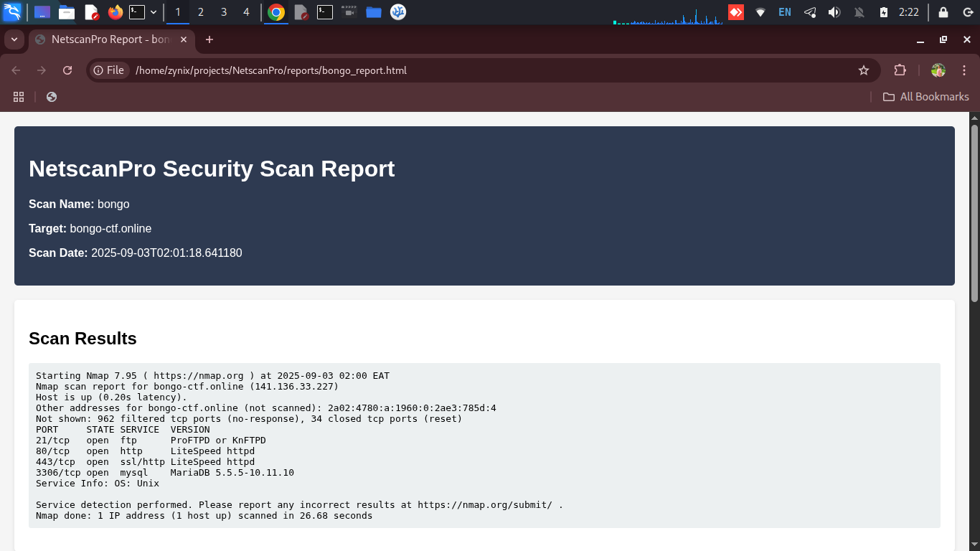Click the Target bongo-ctf.online line
Viewport: 980px width, 551px height.
point(90,229)
